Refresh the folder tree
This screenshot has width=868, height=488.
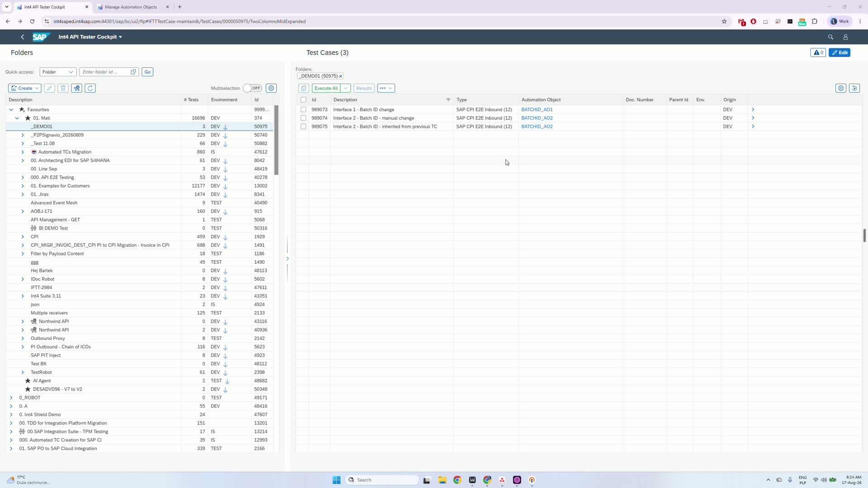click(90, 88)
